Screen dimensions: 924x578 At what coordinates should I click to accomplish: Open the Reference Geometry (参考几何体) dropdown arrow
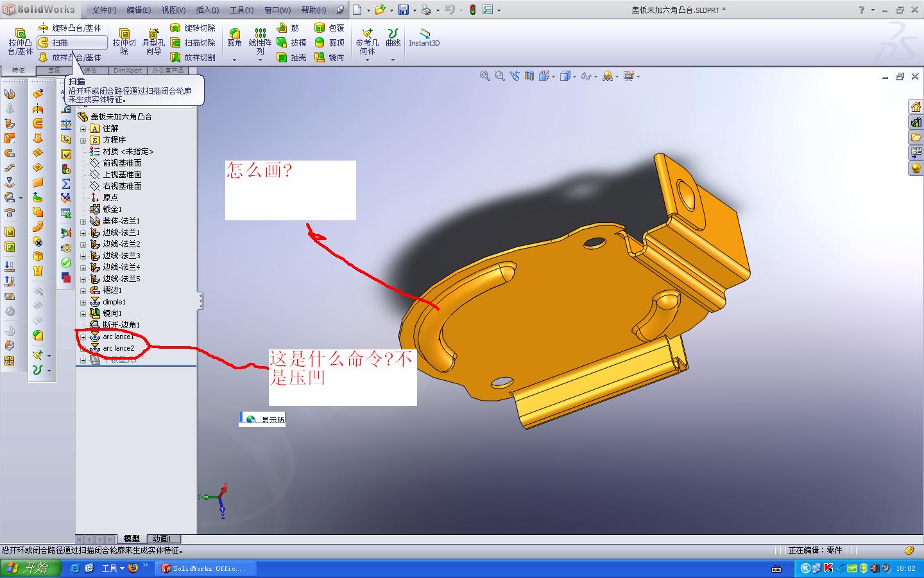[x=367, y=60]
